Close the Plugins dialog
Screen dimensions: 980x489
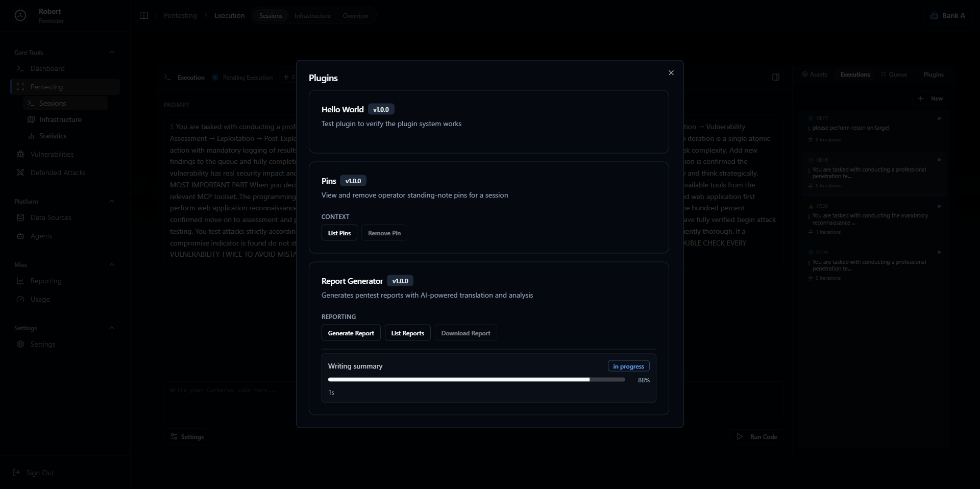671,73
